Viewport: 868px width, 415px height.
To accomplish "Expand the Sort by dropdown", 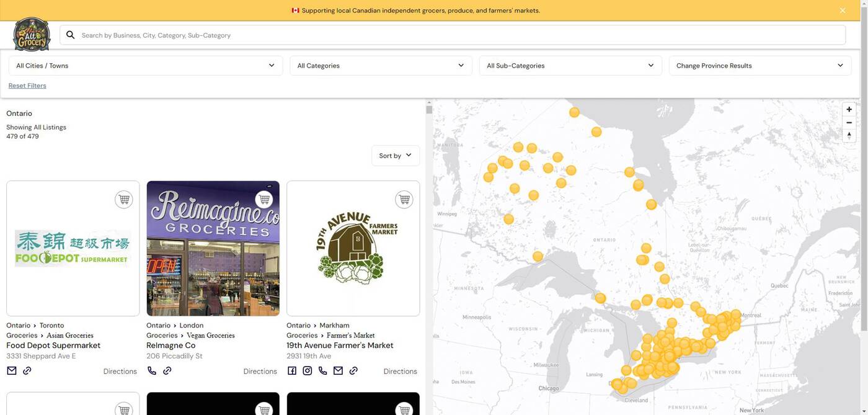I will (x=396, y=156).
